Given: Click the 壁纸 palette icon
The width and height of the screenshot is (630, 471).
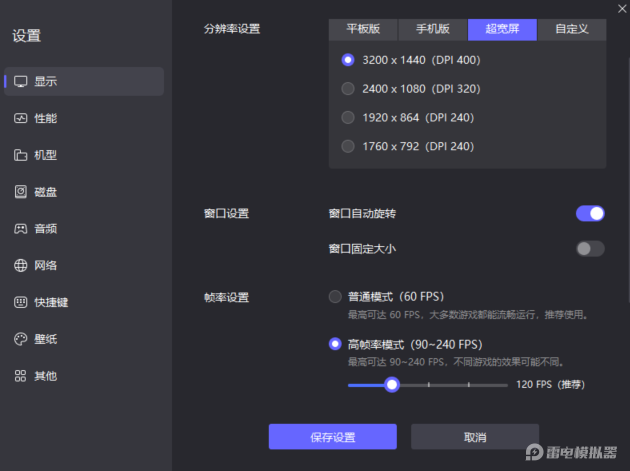Looking at the screenshot, I should click(20, 339).
